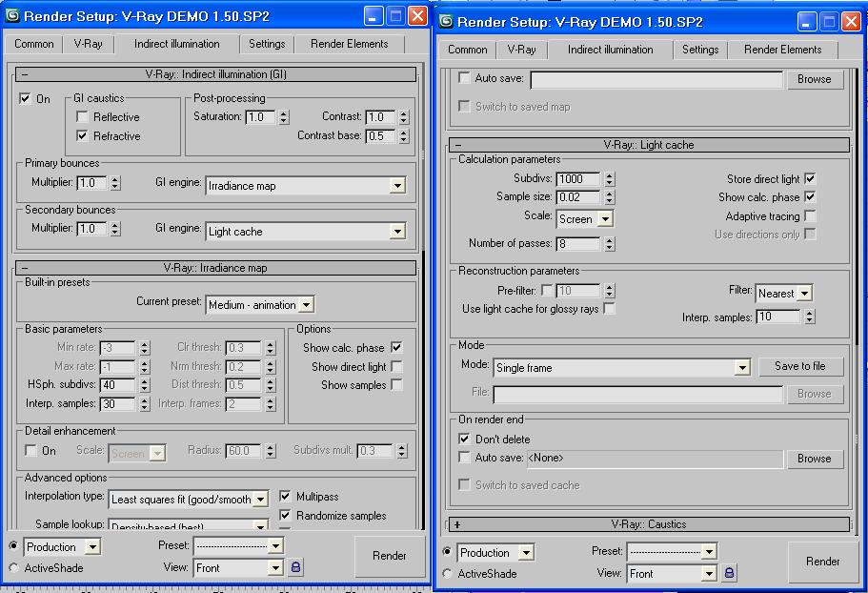Uncheck Don't delete on render end
Viewport: 868px width, 593px height.
464,439
